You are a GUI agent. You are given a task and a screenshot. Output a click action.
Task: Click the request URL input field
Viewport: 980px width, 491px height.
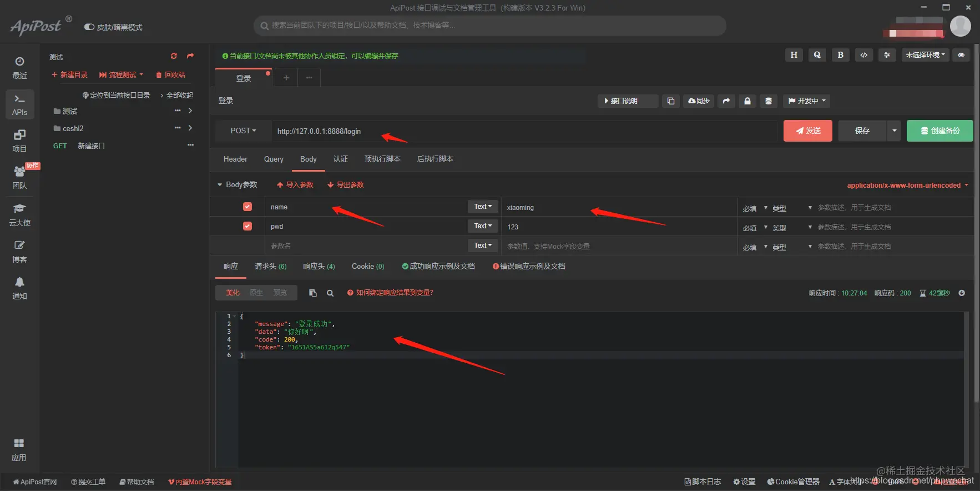[x=524, y=131]
